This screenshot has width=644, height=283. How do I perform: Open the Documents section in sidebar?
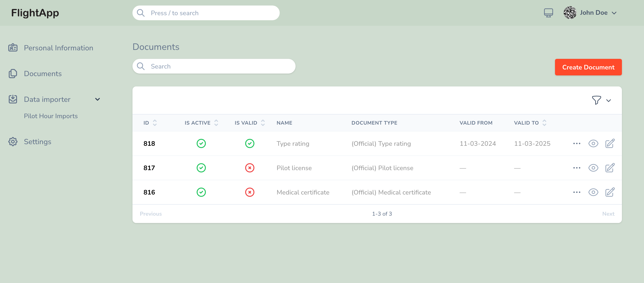click(x=43, y=74)
